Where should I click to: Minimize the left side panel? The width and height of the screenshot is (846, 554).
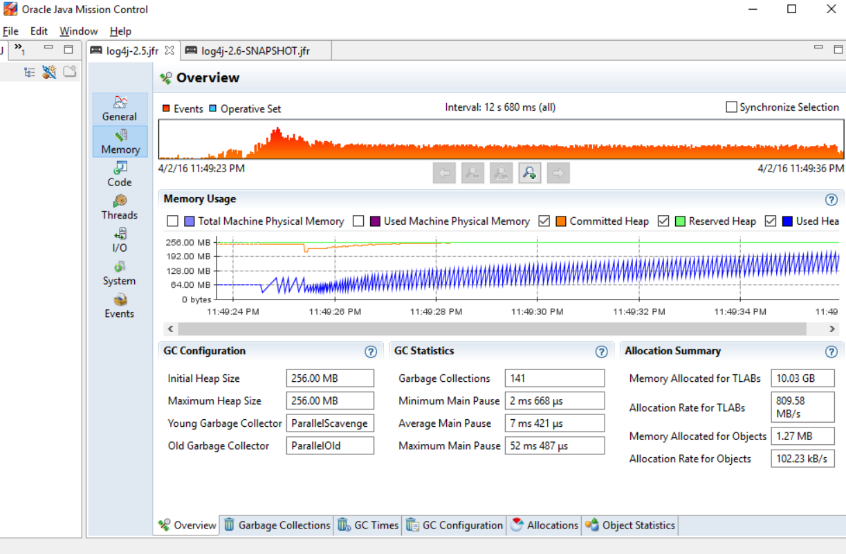tap(49, 49)
